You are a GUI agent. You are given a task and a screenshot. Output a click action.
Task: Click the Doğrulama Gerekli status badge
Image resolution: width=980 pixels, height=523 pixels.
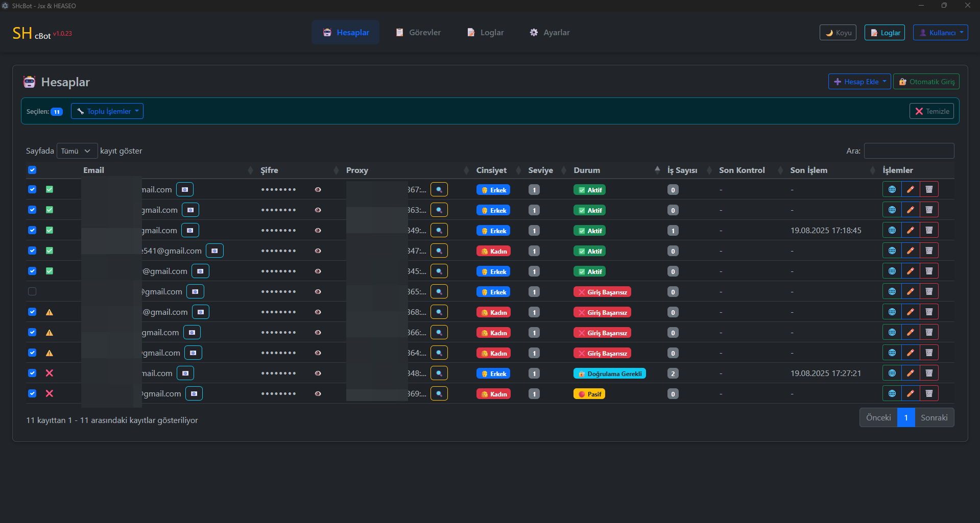610,373
